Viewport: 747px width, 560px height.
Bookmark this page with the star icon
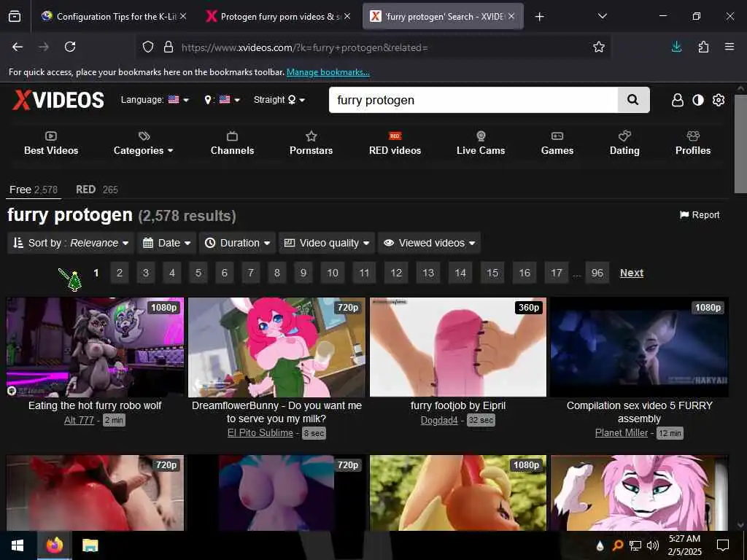(599, 47)
